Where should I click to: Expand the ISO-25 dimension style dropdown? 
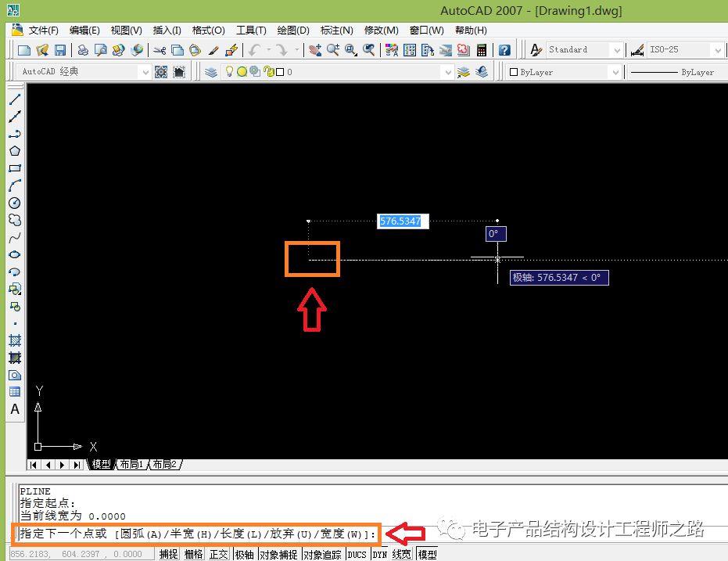718,50
